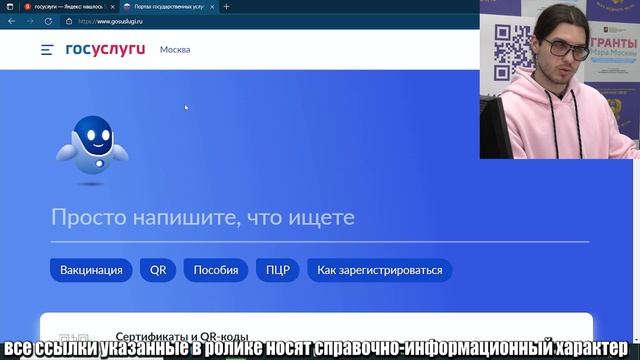This screenshot has height=360, width=640.
Task: Change the region labeled Москва
Action: pyautogui.click(x=175, y=50)
